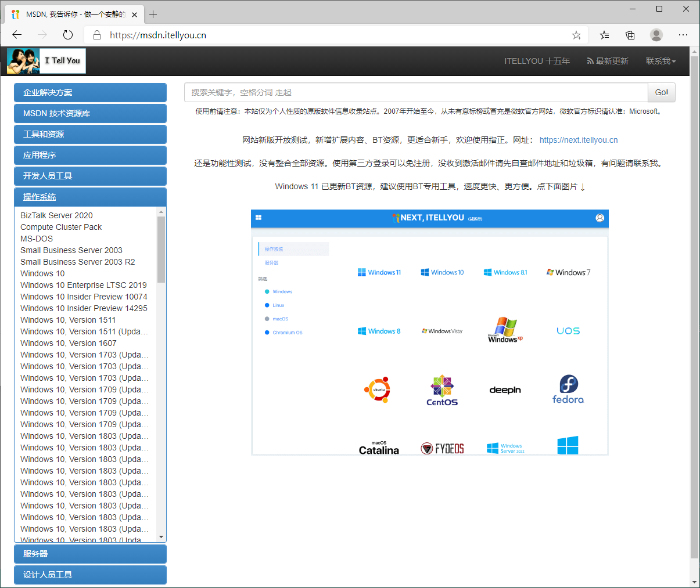This screenshot has height=588, width=700.
Task: Open the Favorites list icon in toolbar
Action: click(x=605, y=35)
